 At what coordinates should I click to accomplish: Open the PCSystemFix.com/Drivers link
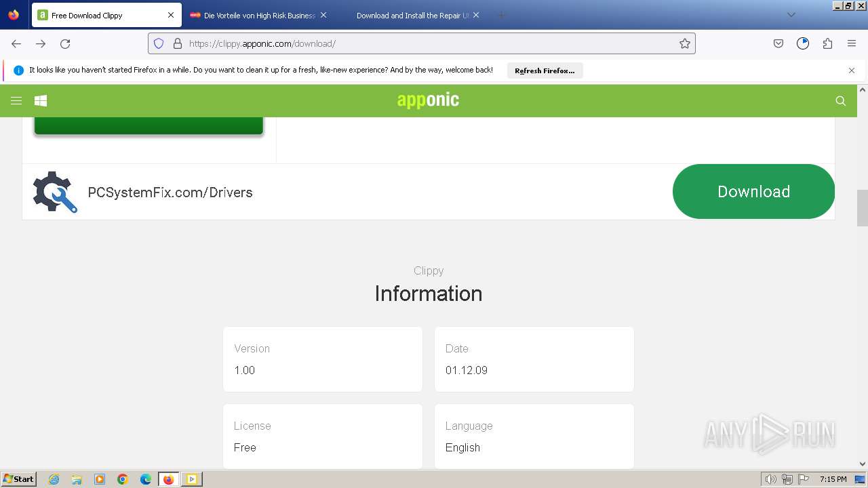170,192
